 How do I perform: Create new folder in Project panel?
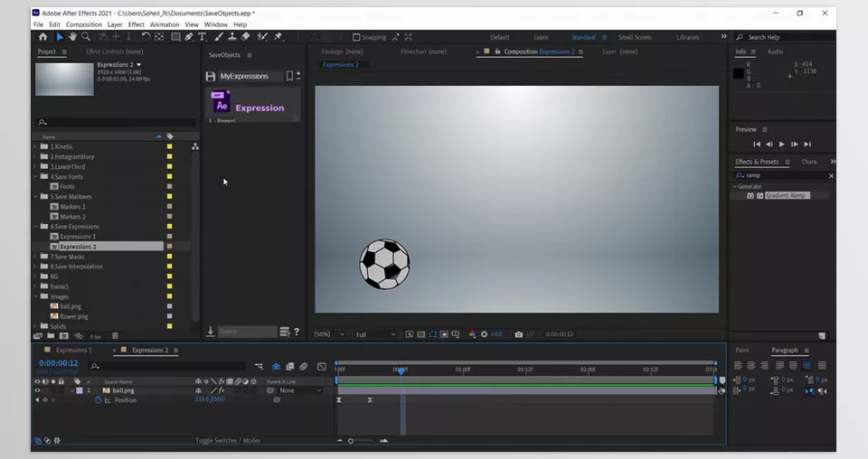coord(51,336)
